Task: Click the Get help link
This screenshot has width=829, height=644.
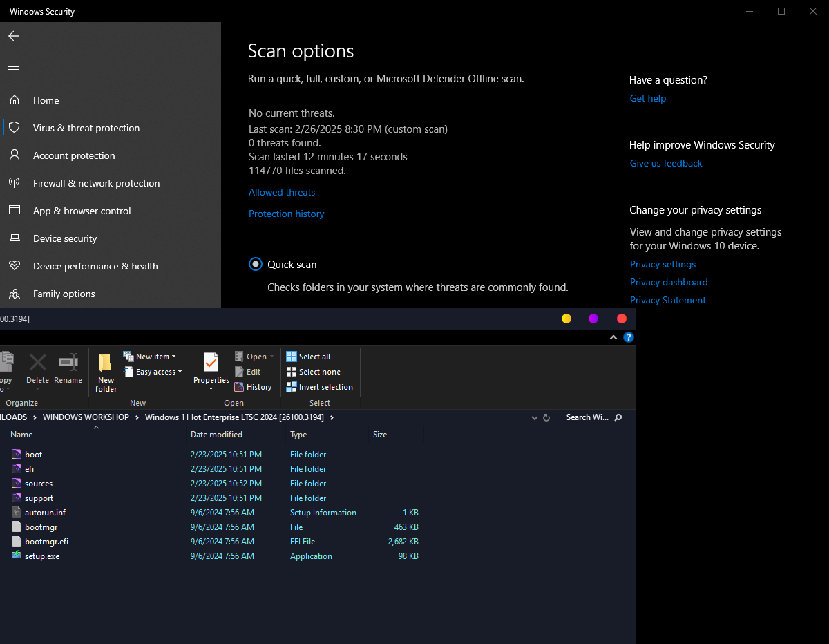Action: tap(648, 99)
